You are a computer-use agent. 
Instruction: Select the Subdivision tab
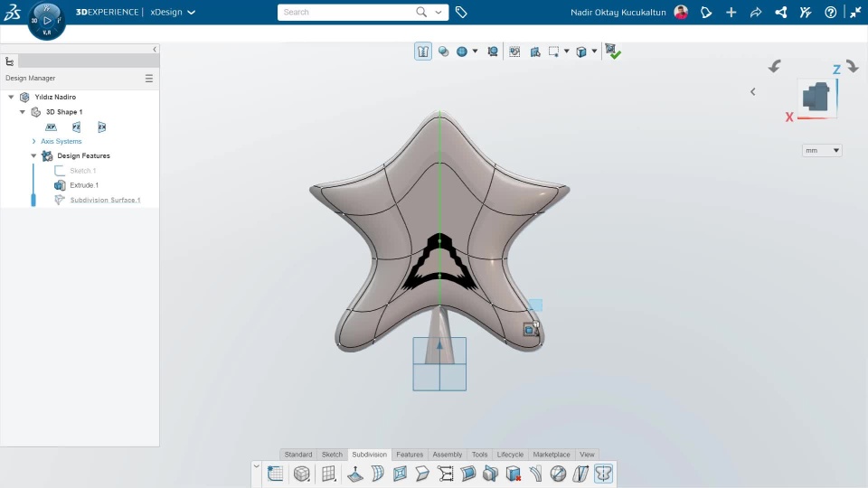click(369, 455)
